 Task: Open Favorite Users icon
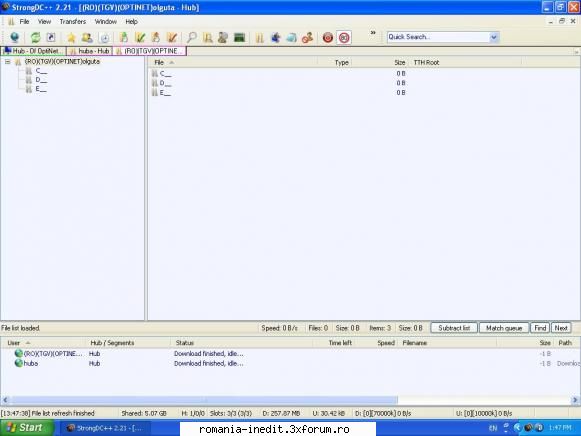(x=87, y=37)
